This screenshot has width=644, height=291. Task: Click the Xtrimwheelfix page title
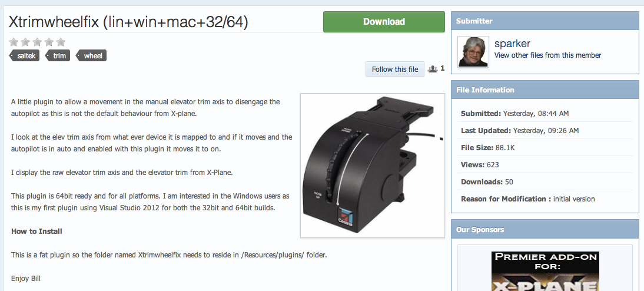[128, 22]
